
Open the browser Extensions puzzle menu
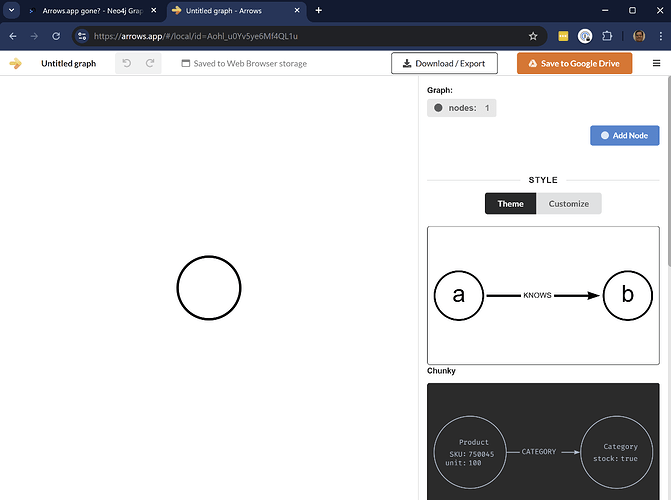coord(607,36)
